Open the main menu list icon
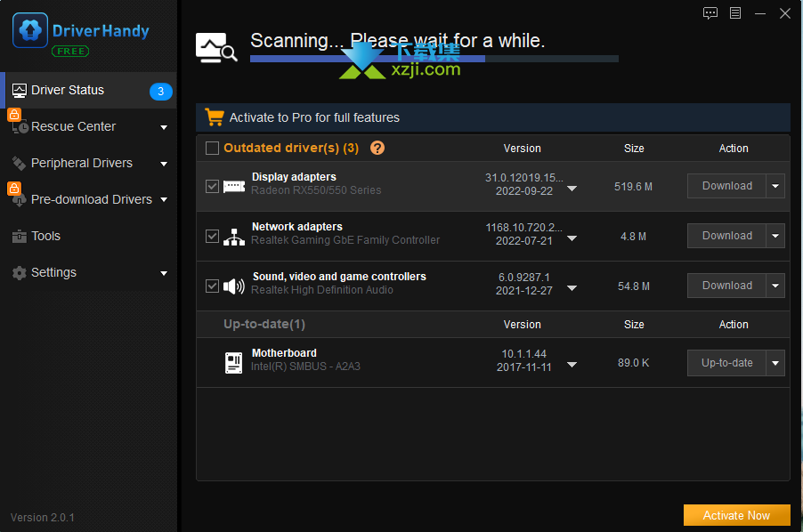803x532 pixels. click(x=734, y=13)
